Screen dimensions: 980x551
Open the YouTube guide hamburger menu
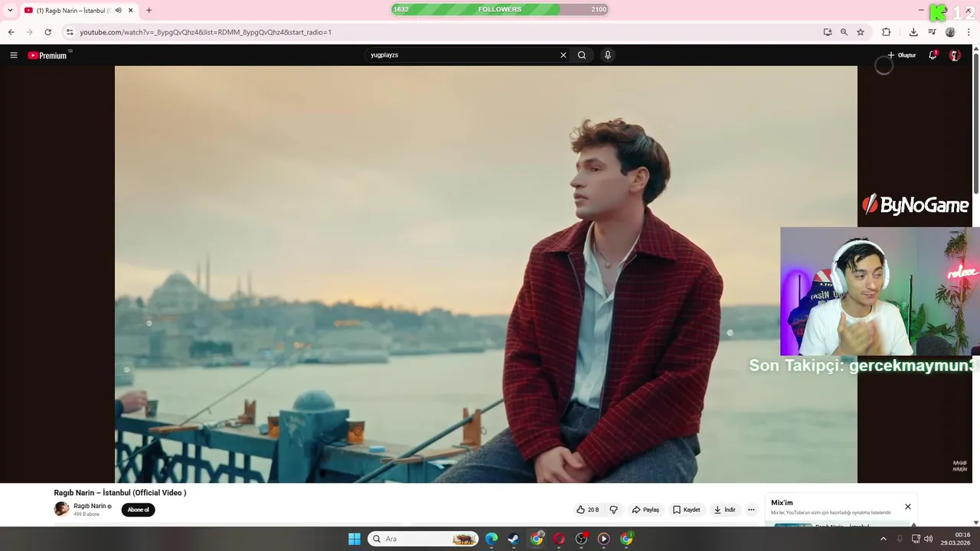pyautogui.click(x=13, y=55)
